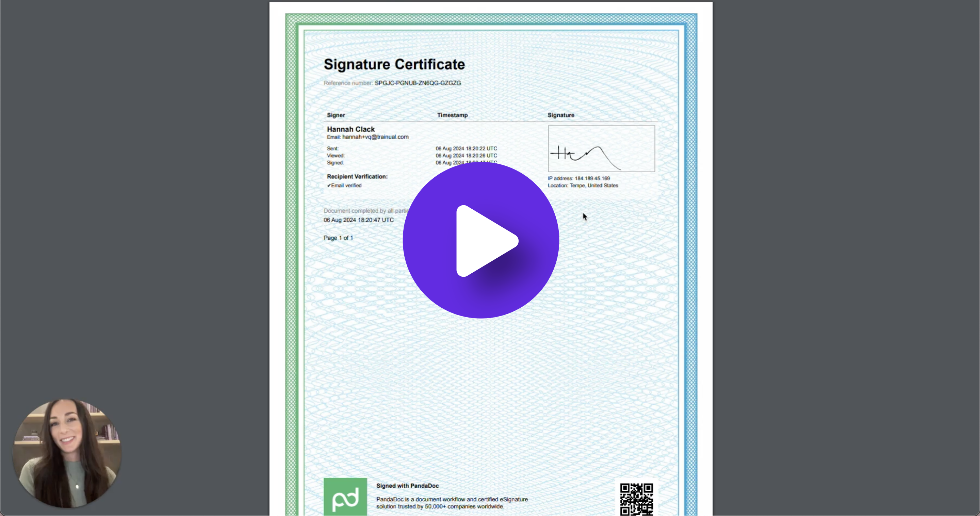The width and height of the screenshot is (980, 516).
Task: Select the Recipient Verification label
Action: (x=357, y=176)
